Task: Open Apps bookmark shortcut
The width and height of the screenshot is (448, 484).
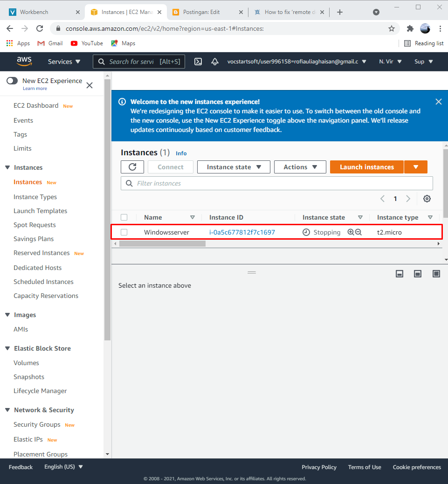Action: [x=18, y=43]
